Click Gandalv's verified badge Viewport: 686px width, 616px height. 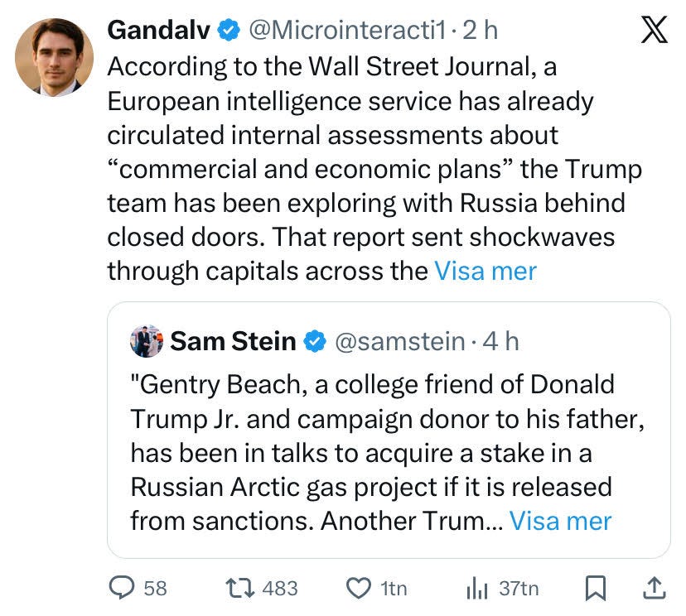coord(229,31)
